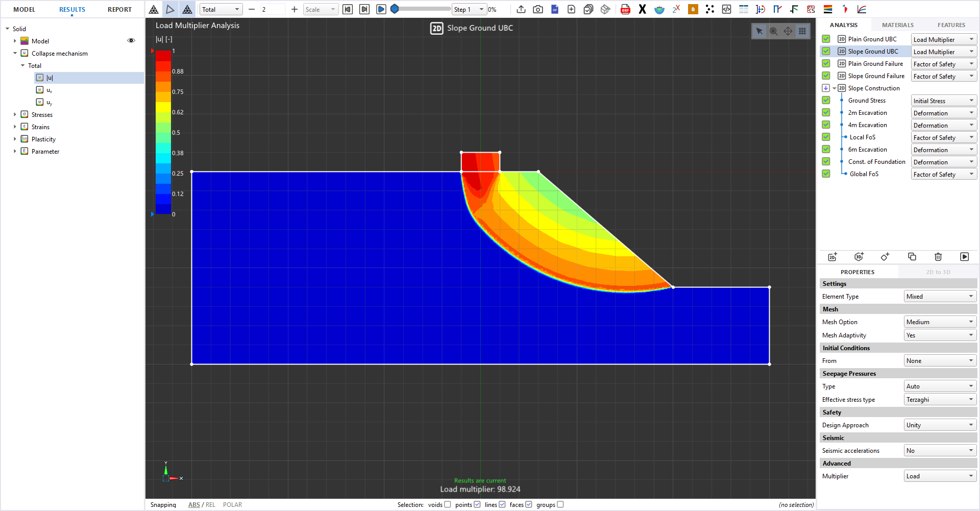The height and width of the screenshot is (511, 980).
Task: Click the DXF export icon
Action: (625, 9)
